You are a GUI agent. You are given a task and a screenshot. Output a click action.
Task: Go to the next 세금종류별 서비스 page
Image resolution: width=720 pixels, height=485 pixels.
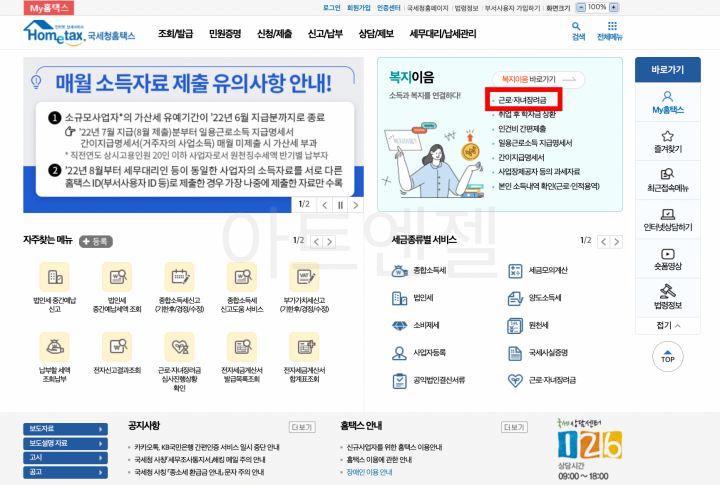(x=617, y=242)
